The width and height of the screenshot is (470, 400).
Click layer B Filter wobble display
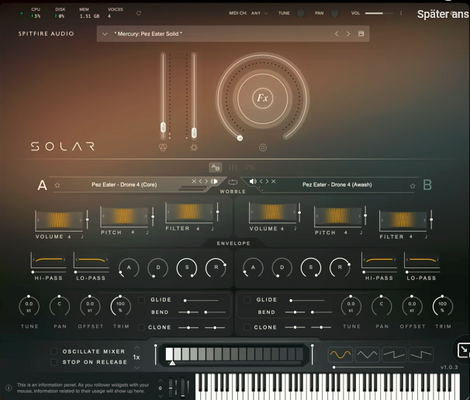tap(403, 220)
